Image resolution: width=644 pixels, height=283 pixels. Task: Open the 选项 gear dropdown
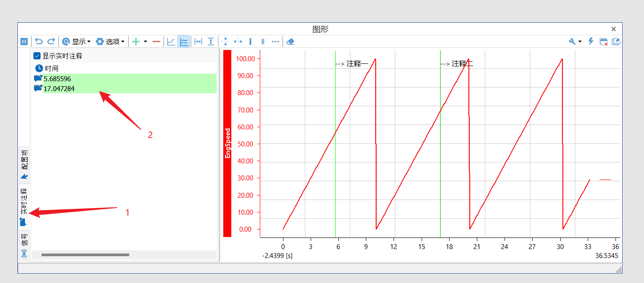(x=110, y=42)
